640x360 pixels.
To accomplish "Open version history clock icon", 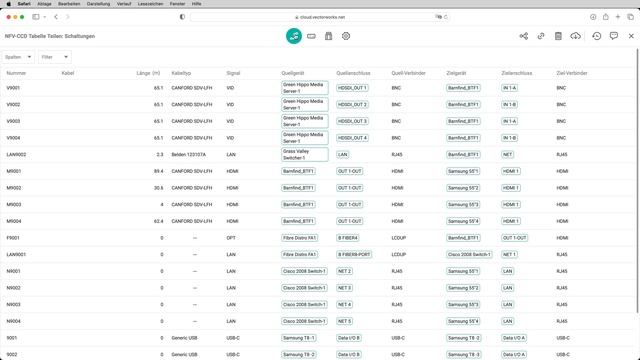I will pyautogui.click(x=596, y=36).
